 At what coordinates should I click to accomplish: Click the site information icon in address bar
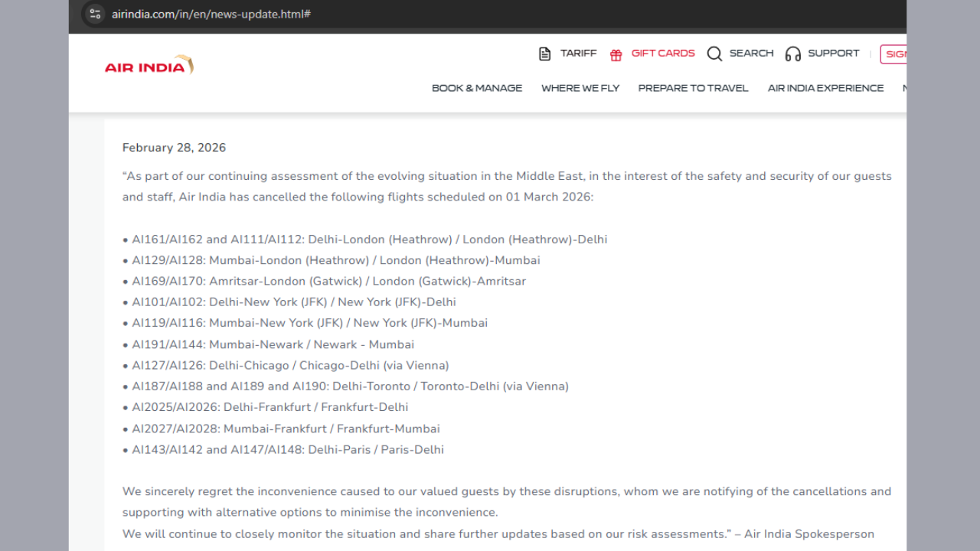coord(95,14)
